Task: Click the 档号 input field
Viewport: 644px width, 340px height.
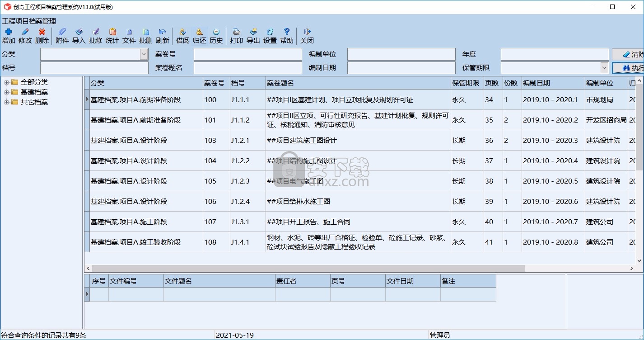Action: click(94, 68)
